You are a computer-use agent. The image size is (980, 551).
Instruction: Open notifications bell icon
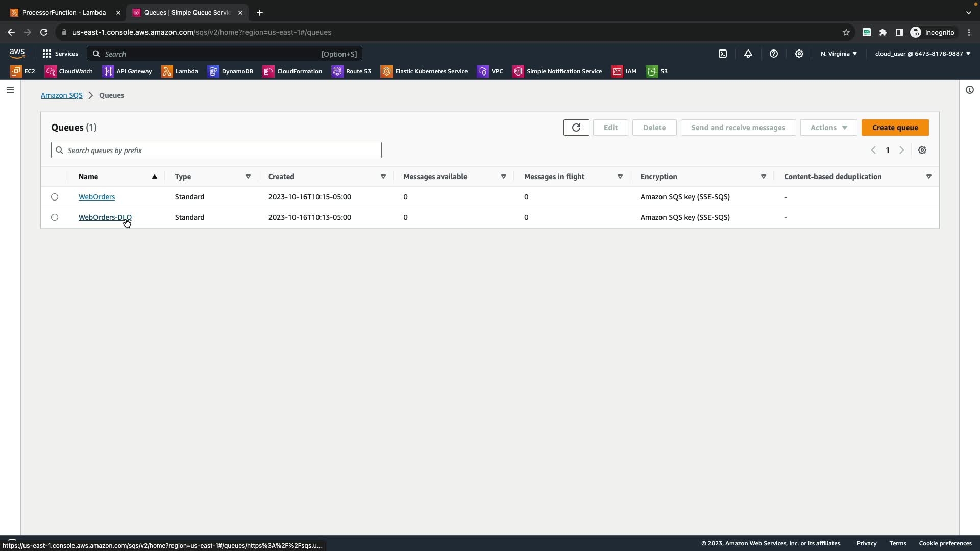[748, 54]
